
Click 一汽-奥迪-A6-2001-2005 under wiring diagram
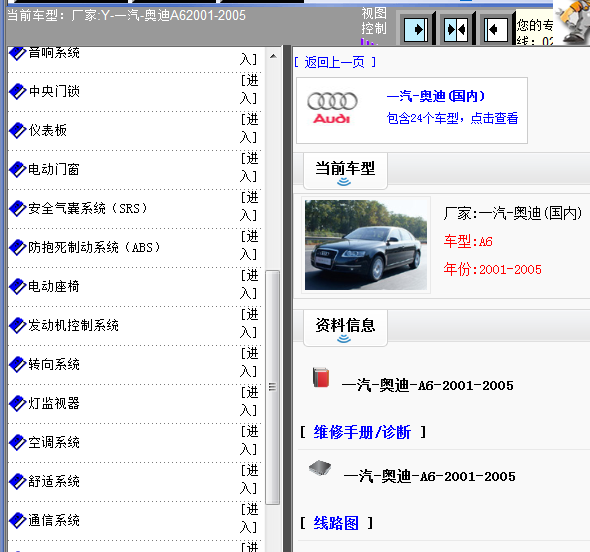[x=429, y=477]
